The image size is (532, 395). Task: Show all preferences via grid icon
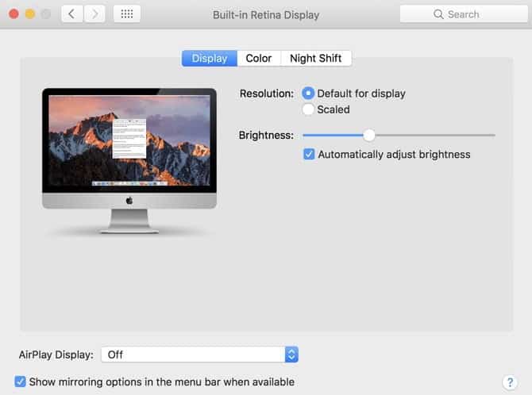tap(127, 14)
